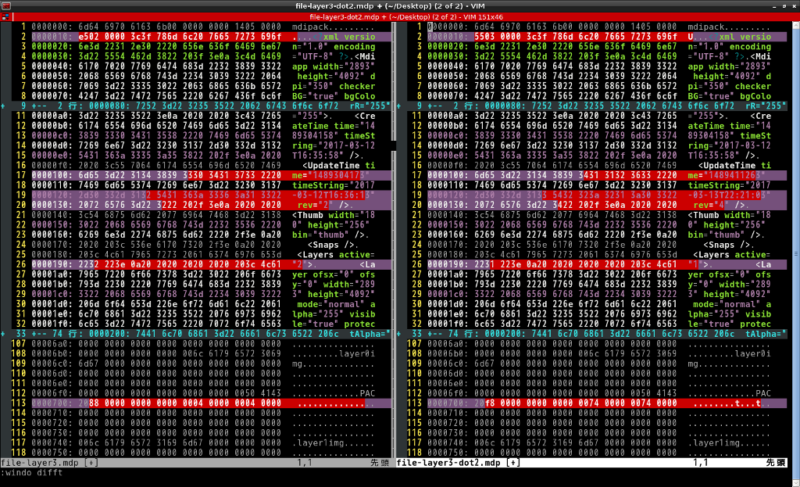Close the VIM window

click(x=793, y=6)
